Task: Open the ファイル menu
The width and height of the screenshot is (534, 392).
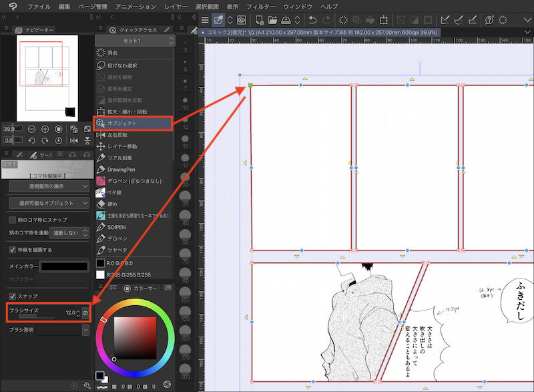Action: point(39,6)
